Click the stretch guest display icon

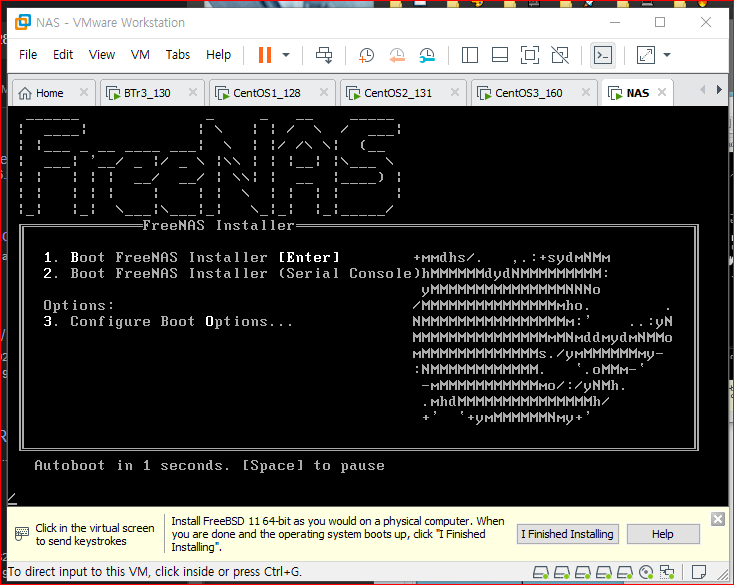[646, 55]
